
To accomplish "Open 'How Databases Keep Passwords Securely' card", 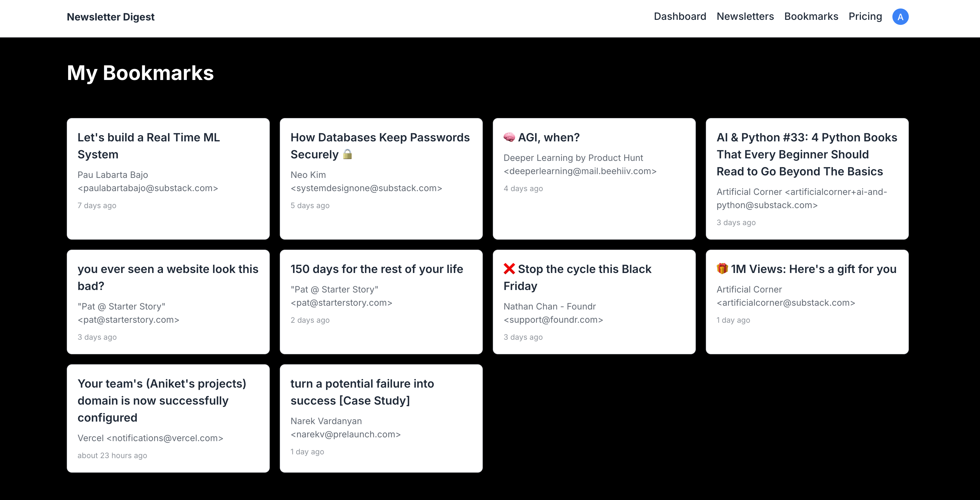I will tap(381, 179).
